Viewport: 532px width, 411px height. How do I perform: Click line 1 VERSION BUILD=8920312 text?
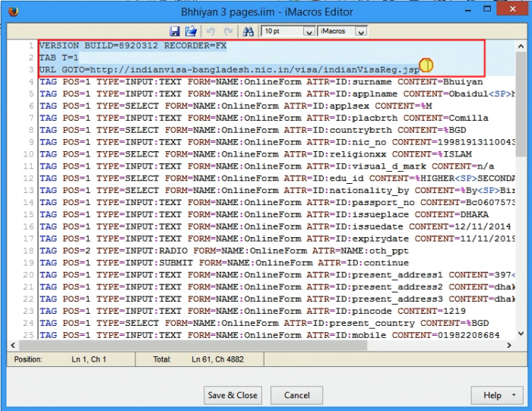[133, 46]
